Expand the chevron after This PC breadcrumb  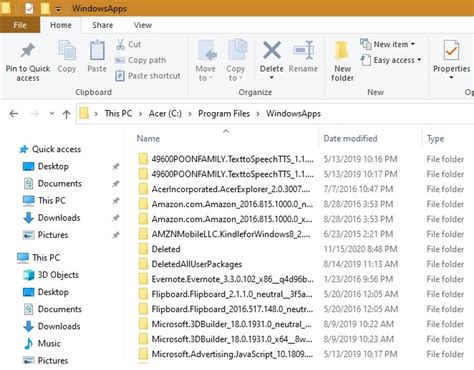pos(140,114)
